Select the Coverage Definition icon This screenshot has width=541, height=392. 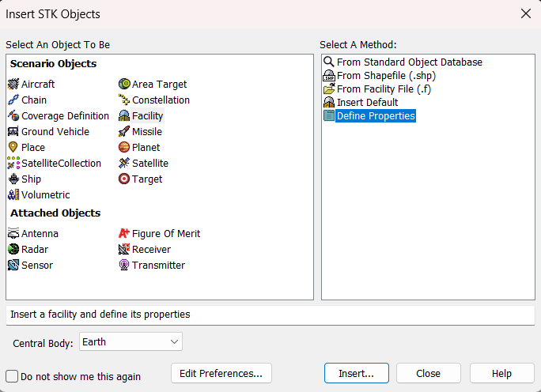13,116
